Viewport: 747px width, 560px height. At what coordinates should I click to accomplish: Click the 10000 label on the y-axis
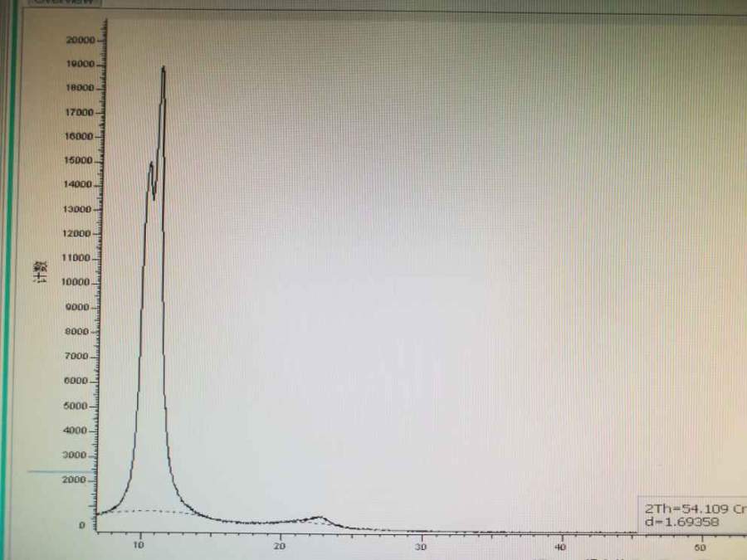76,282
